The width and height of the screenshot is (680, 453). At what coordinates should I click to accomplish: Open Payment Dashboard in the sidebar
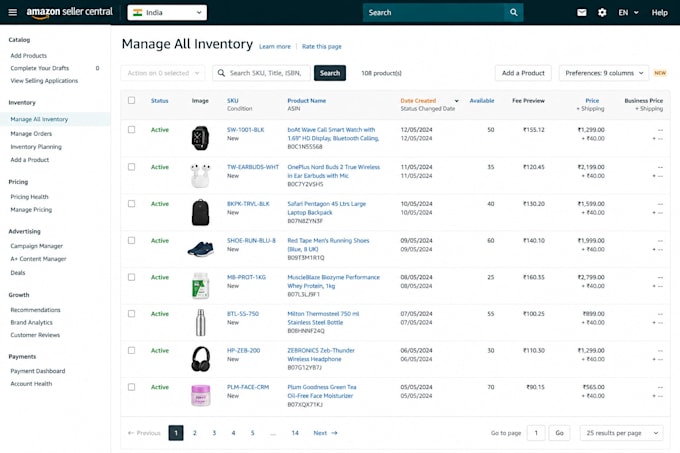tap(38, 371)
